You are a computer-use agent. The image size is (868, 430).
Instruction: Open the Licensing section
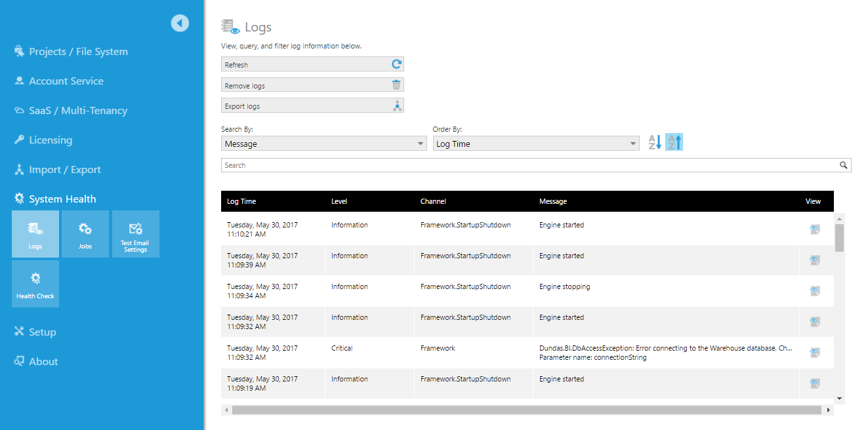(51, 140)
